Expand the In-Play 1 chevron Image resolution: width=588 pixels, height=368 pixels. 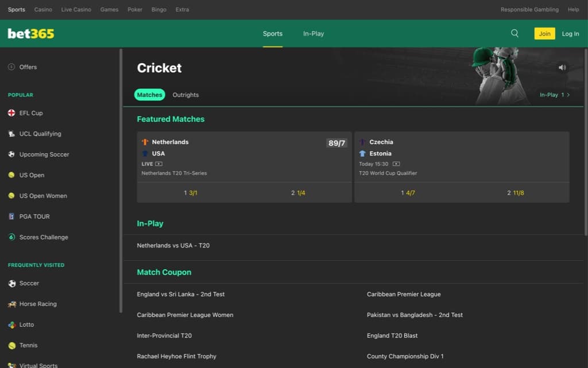point(568,95)
